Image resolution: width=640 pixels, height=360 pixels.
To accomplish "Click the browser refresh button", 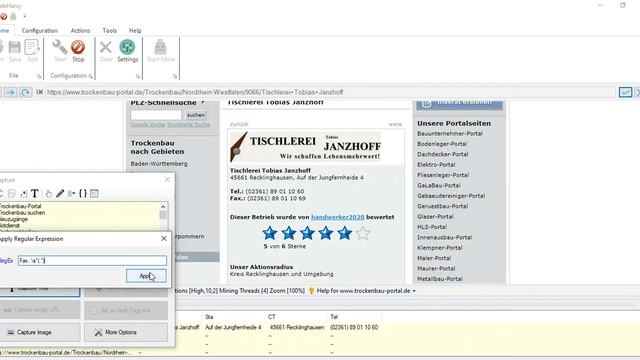I will tap(25, 92).
